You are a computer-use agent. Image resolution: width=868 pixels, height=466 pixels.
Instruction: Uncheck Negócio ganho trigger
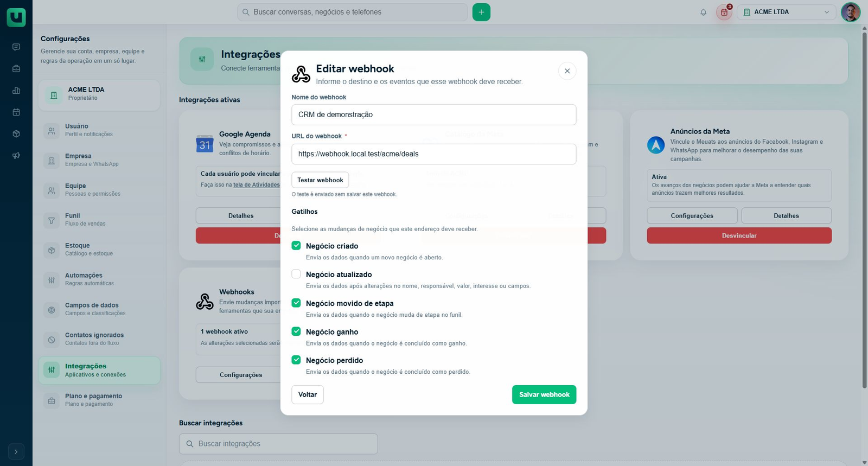(296, 331)
